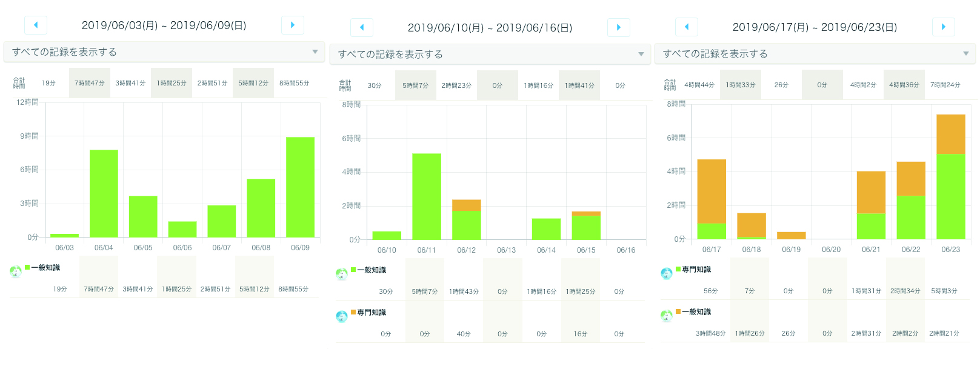The image size is (980, 369).
Task: Click the previous-week arrow beside the 2019/06/17 range
Action: tap(687, 27)
